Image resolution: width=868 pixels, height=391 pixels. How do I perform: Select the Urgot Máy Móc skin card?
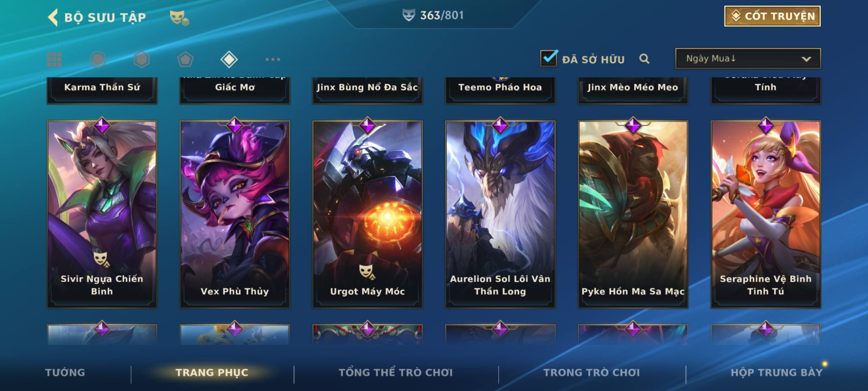pos(367,214)
